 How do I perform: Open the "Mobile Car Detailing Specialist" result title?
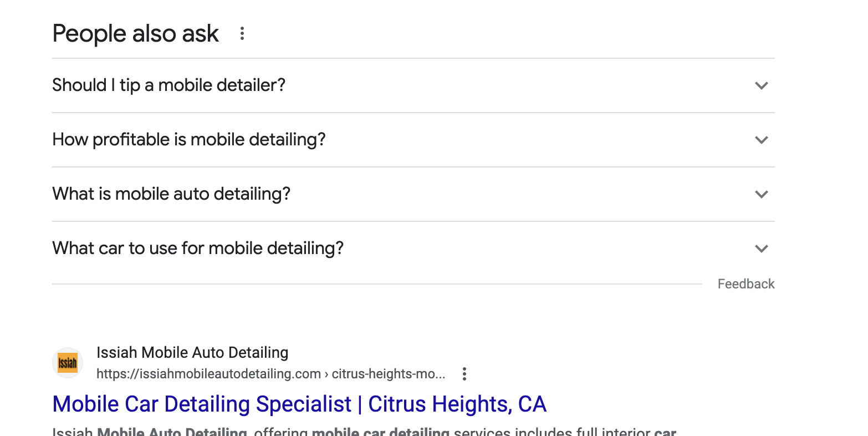pyautogui.click(x=202, y=404)
